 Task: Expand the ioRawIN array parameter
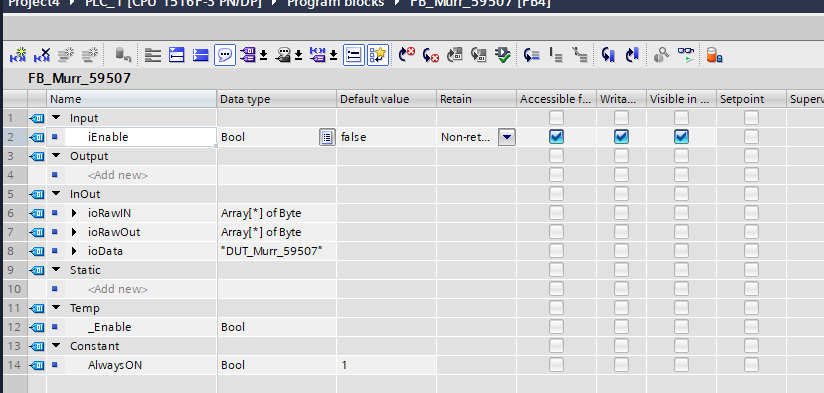(74, 213)
